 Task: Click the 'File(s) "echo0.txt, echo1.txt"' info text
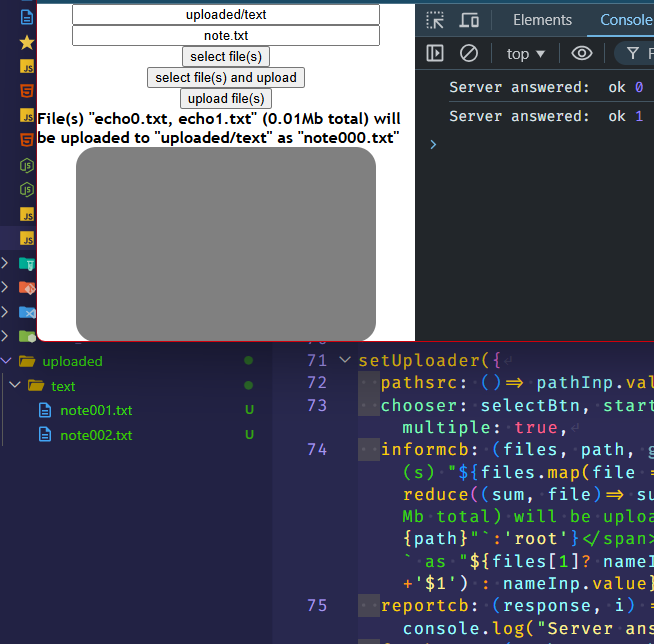[x=219, y=128]
